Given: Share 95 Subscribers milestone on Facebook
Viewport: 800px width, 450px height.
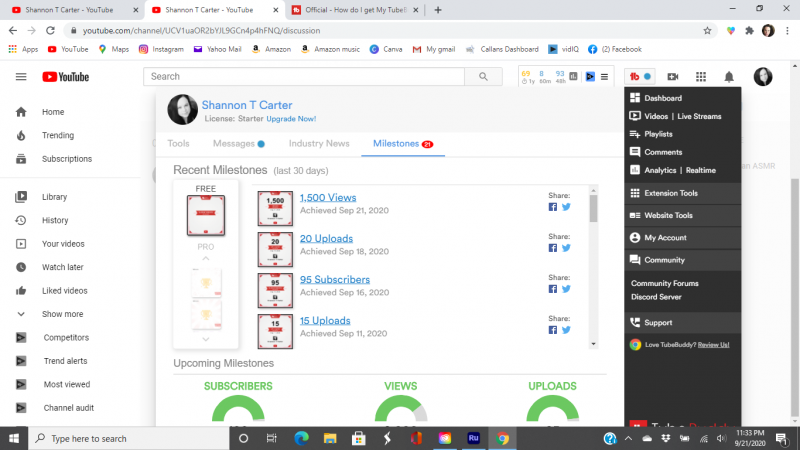Looking at the screenshot, I should pos(553,289).
